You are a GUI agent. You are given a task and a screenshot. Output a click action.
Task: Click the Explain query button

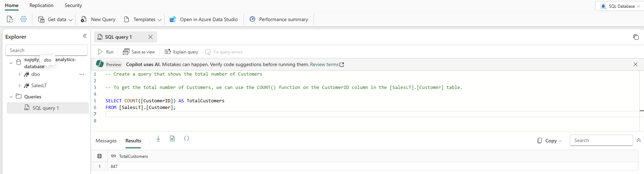click(x=181, y=52)
